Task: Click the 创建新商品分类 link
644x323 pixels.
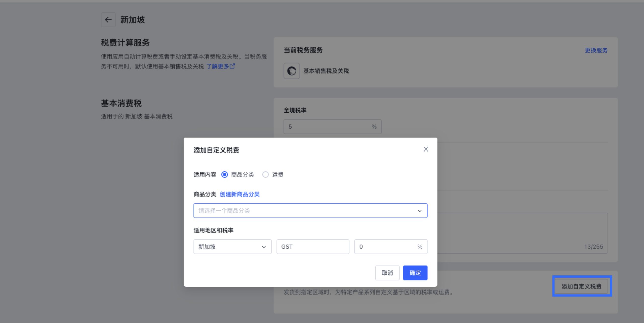Action: click(x=239, y=194)
